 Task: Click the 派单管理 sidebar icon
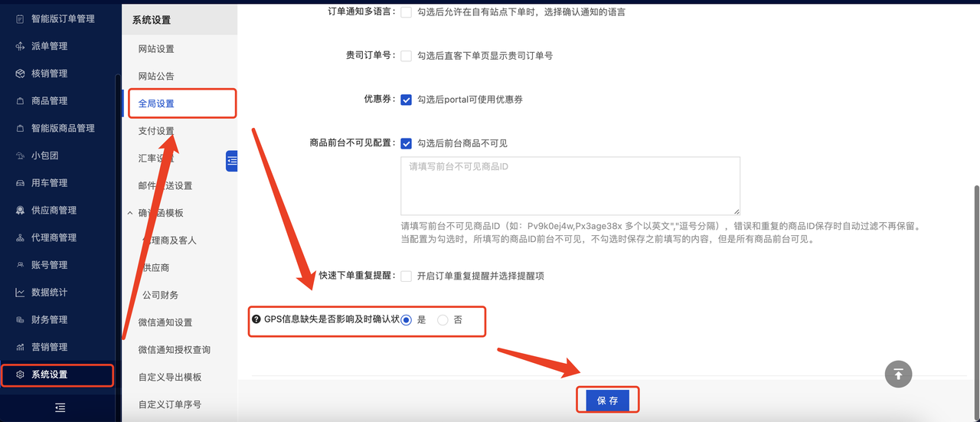coord(21,46)
